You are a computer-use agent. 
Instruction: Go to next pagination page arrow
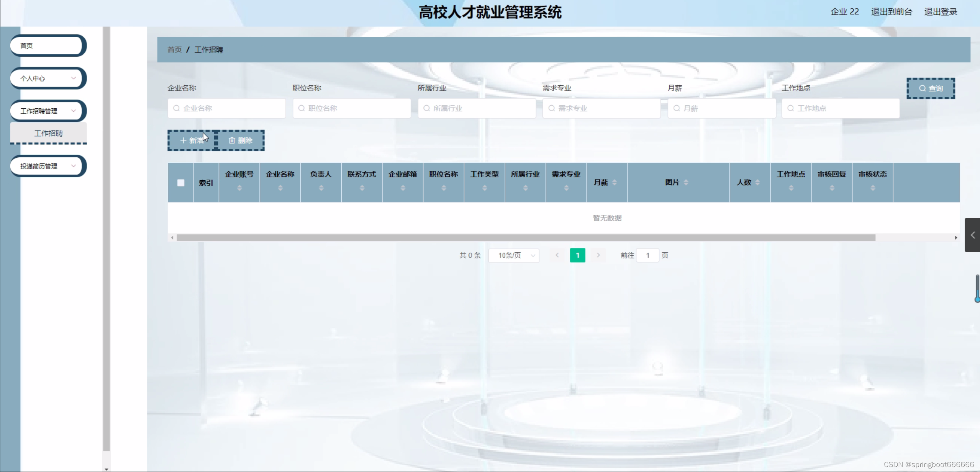pos(598,255)
